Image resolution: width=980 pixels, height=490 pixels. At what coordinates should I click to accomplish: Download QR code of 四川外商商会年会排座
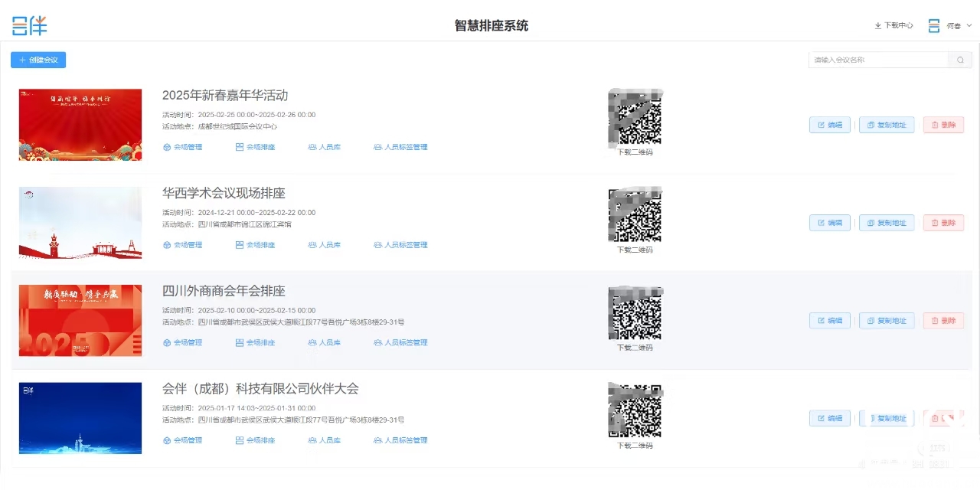coord(635,348)
